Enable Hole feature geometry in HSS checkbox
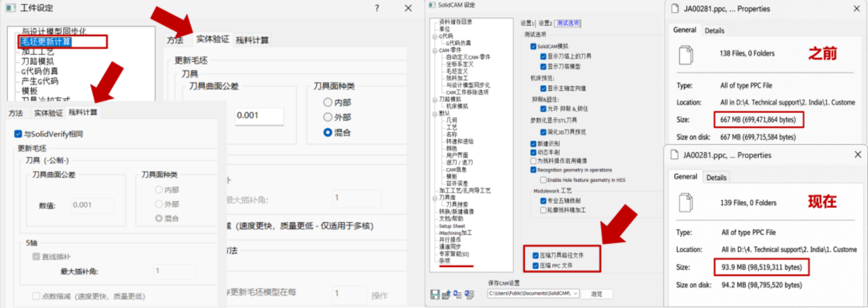The width and height of the screenshot is (868, 308). tap(543, 180)
